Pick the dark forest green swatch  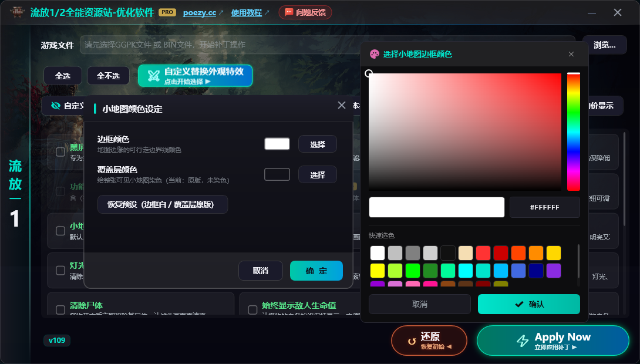click(x=430, y=271)
